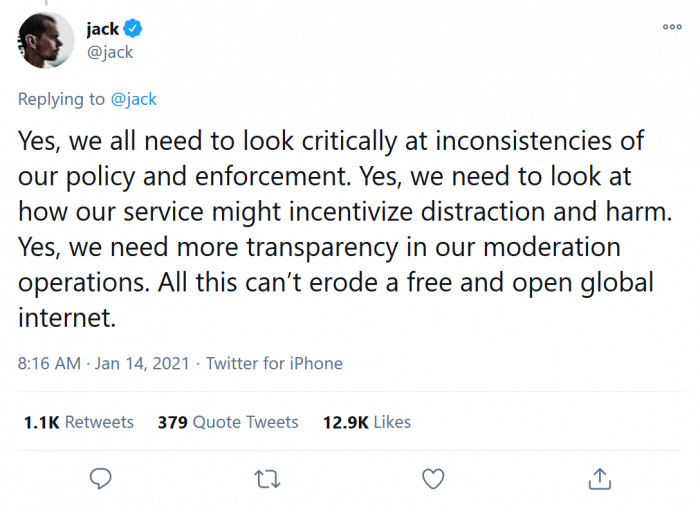Click the gray @jack handle under the name
The height and width of the screenshot is (507, 700).
pyautogui.click(x=109, y=52)
